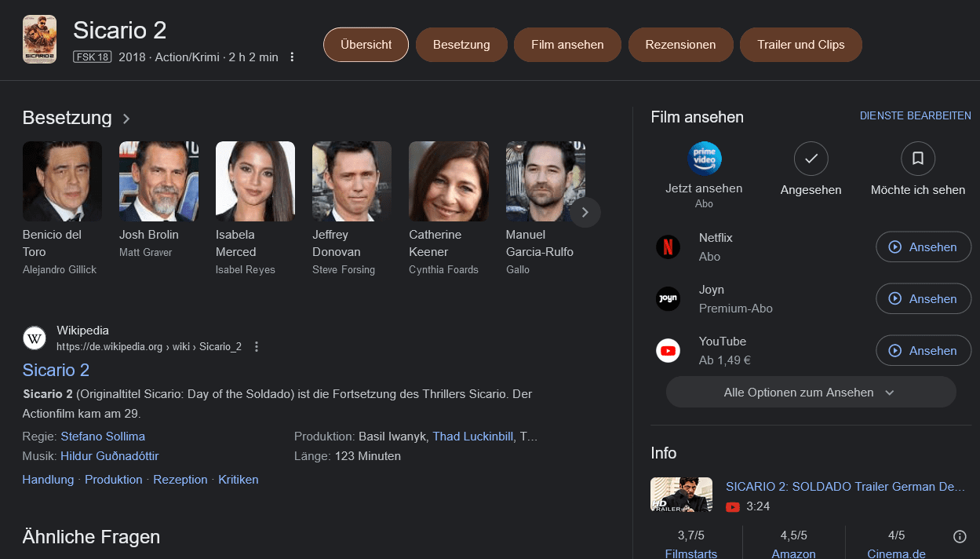Open the Wikipedia result's three-dot options
Screen dimensions: 980x559
(256, 346)
